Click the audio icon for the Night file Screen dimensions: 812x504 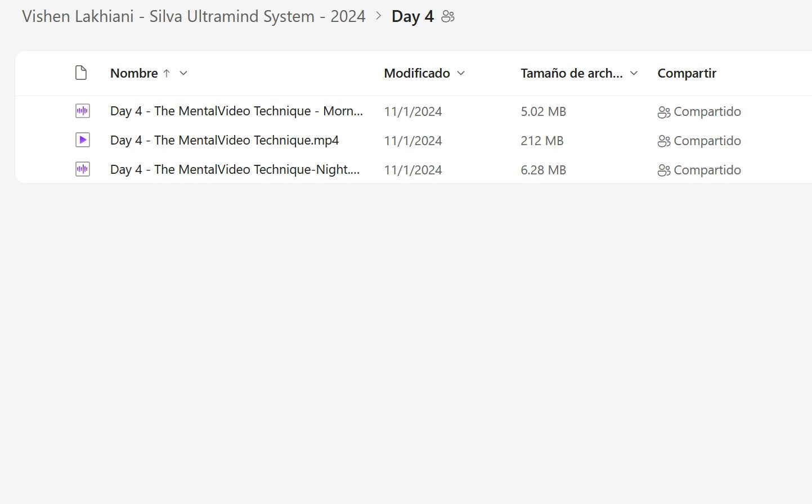83,169
